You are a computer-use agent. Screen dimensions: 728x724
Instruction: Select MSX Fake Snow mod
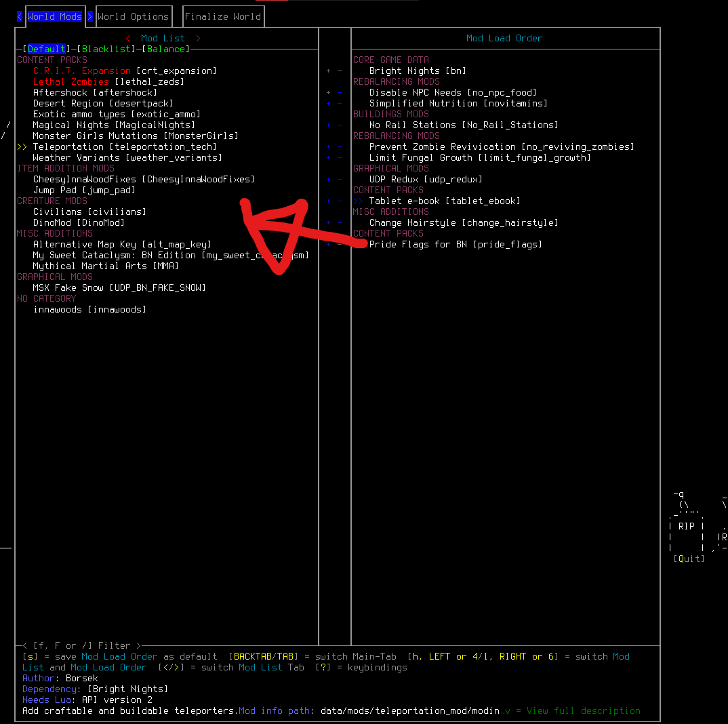119,288
